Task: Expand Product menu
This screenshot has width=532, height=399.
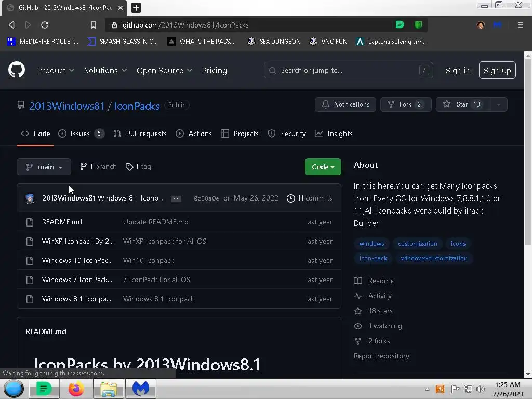Action: pos(56,70)
